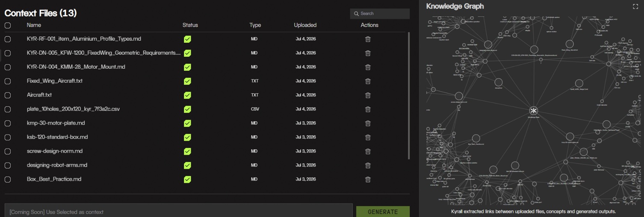Viewport: 644px width, 217px height.
Task: Open file designing-robot-arms.md
Action: [x=57, y=165]
